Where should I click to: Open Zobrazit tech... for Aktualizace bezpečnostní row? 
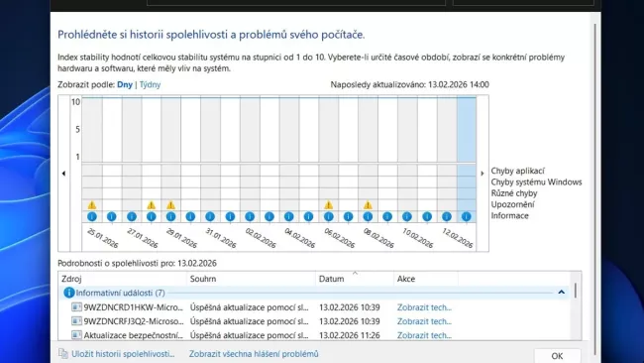pos(424,335)
